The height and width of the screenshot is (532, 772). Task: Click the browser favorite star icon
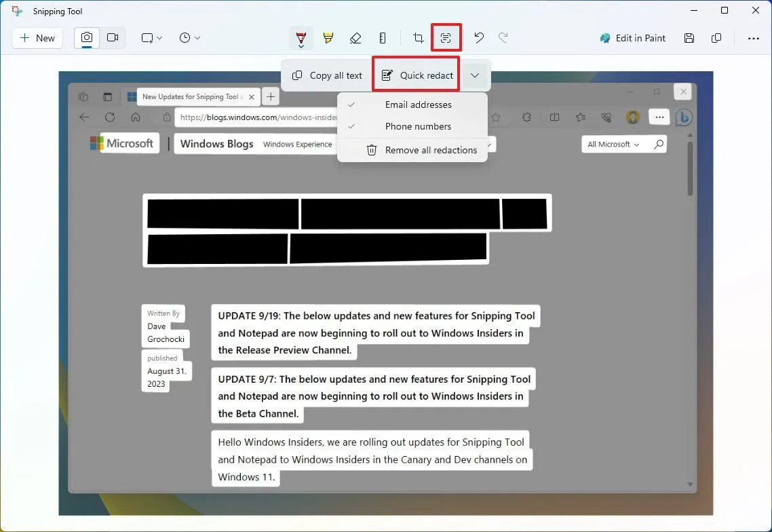coord(496,117)
